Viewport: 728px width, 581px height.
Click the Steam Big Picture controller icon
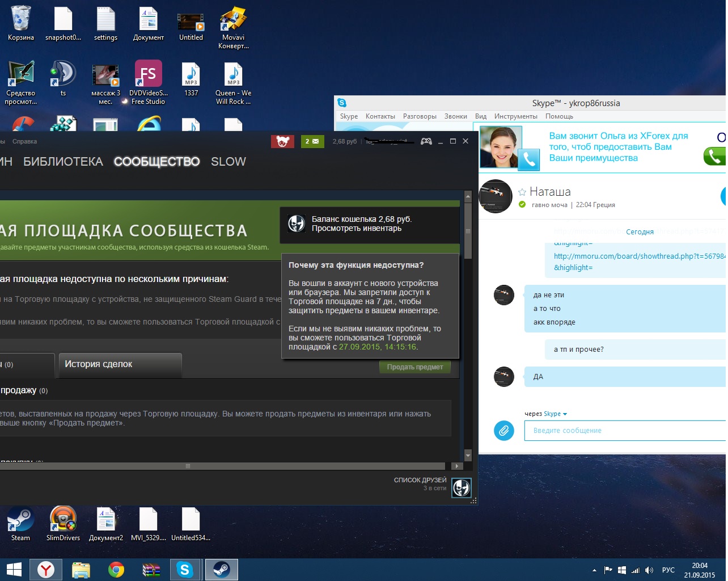(426, 141)
